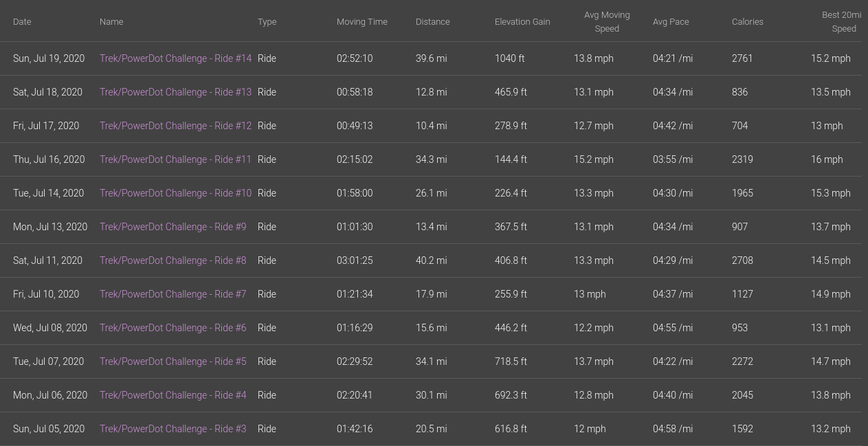Click avg pace 04:58 /mi
Viewport: 868px width, 446px height.
[673, 429]
